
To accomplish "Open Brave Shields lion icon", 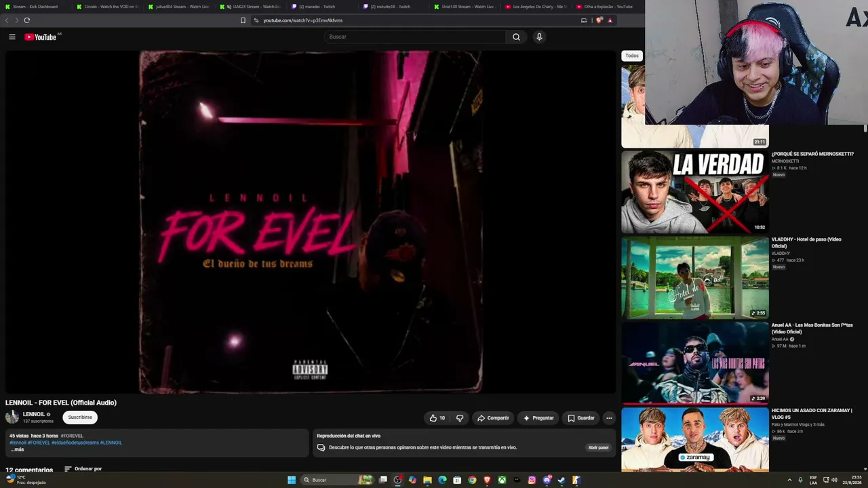I will [599, 20].
